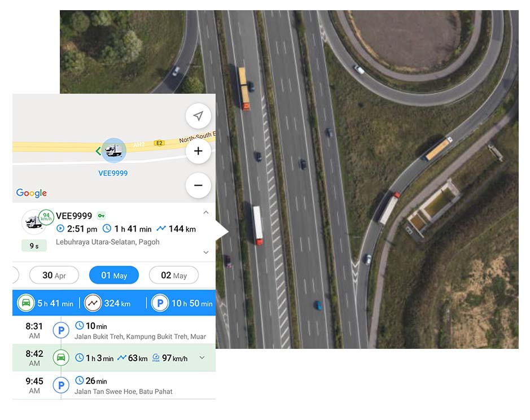
Task: Zoom in with the plus button
Action: pos(199,151)
